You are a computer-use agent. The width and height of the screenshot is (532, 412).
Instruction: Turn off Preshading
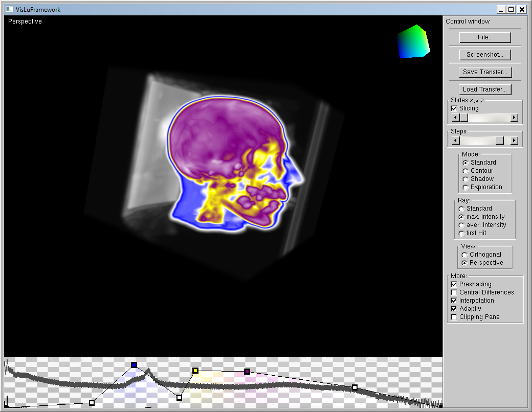[453, 284]
